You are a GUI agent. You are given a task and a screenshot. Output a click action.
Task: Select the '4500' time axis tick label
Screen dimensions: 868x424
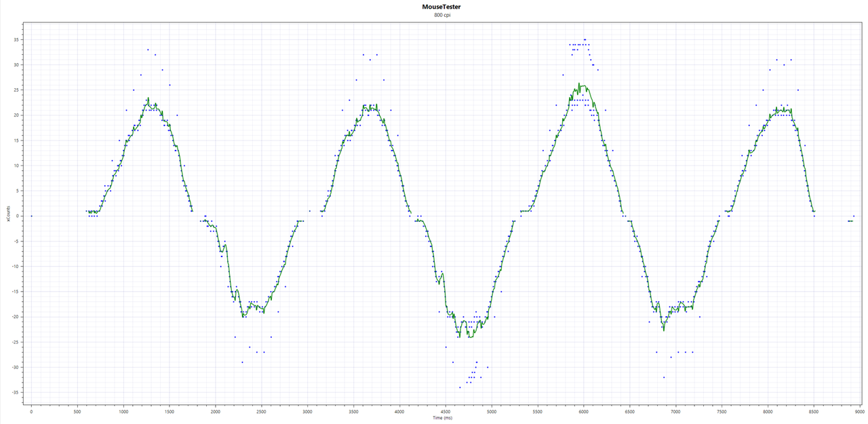pyautogui.click(x=446, y=411)
